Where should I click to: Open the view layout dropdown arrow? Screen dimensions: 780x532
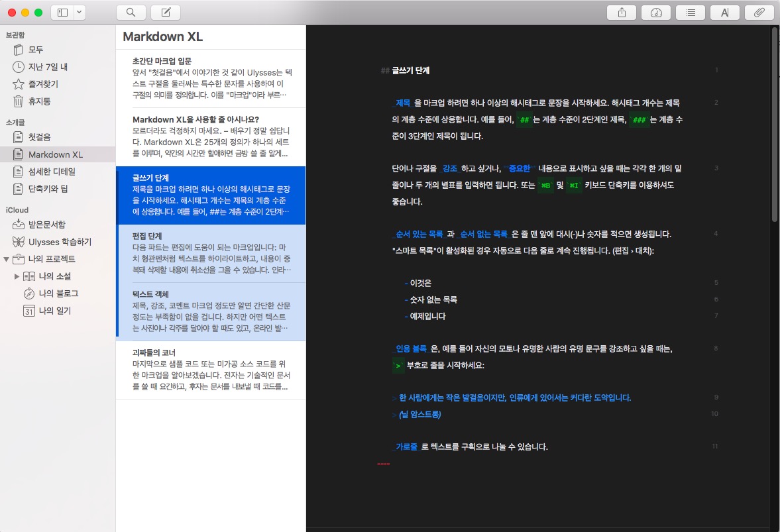click(x=80, y=13)
